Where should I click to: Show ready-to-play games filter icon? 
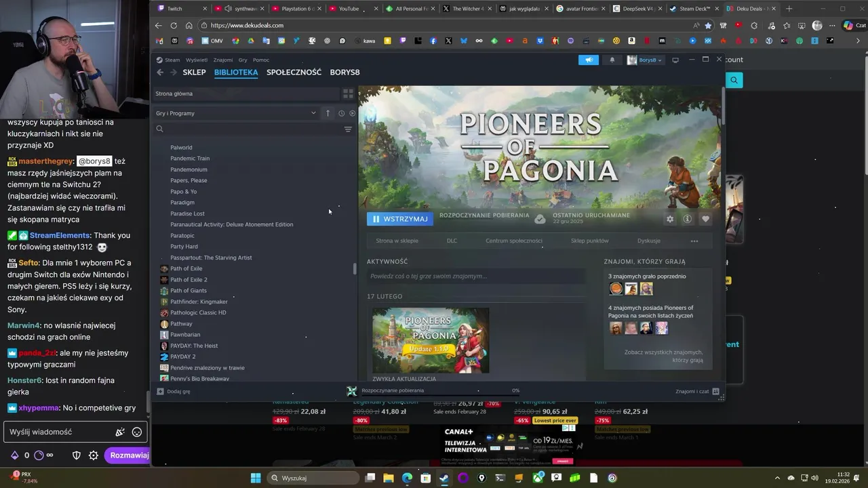(x=352, y=113)
